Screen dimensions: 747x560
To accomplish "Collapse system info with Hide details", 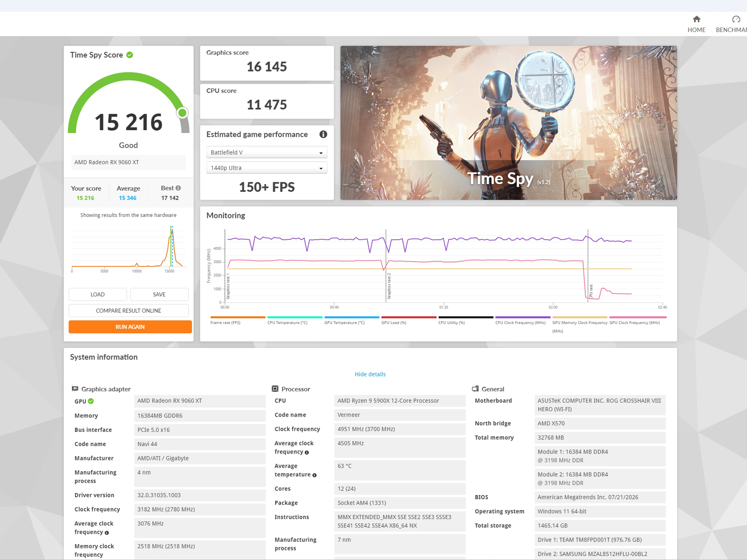I will tap(370, 374).
